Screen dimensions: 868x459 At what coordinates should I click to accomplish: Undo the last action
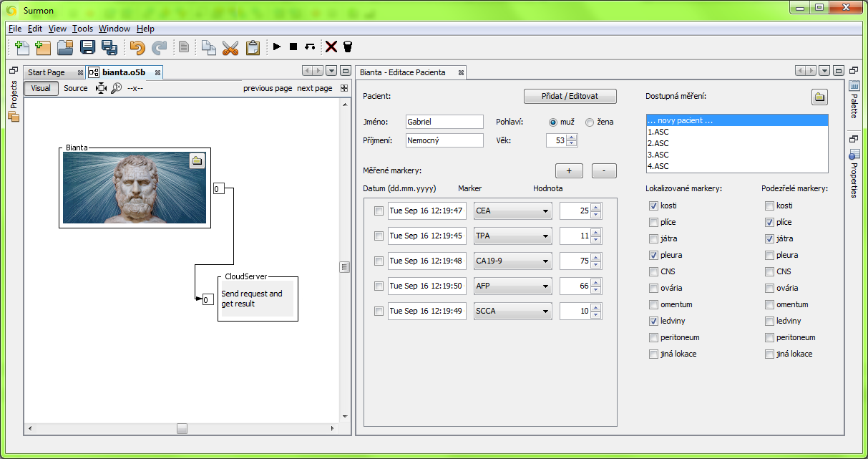tap(137, 47)
